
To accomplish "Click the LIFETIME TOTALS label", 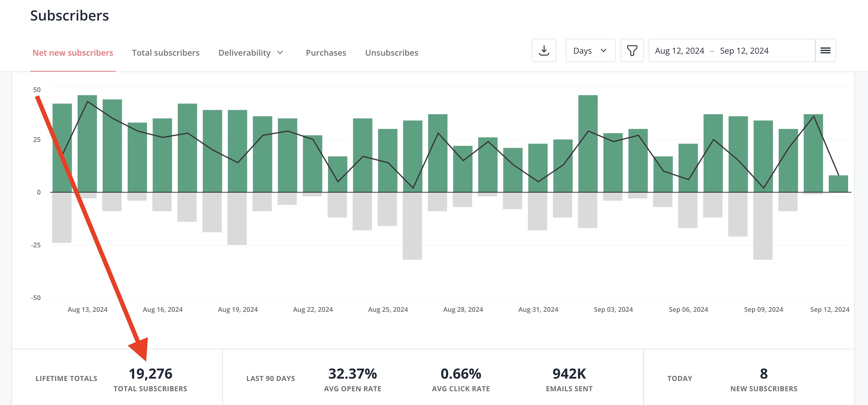I will 66,378.
